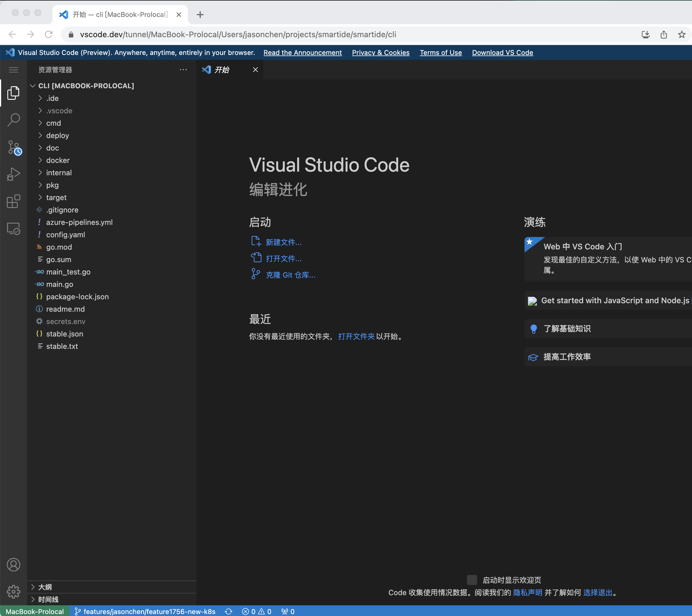Viewport: 692px width, 616px height.
Task: Open readme.md file
Action: click(111, 309)
